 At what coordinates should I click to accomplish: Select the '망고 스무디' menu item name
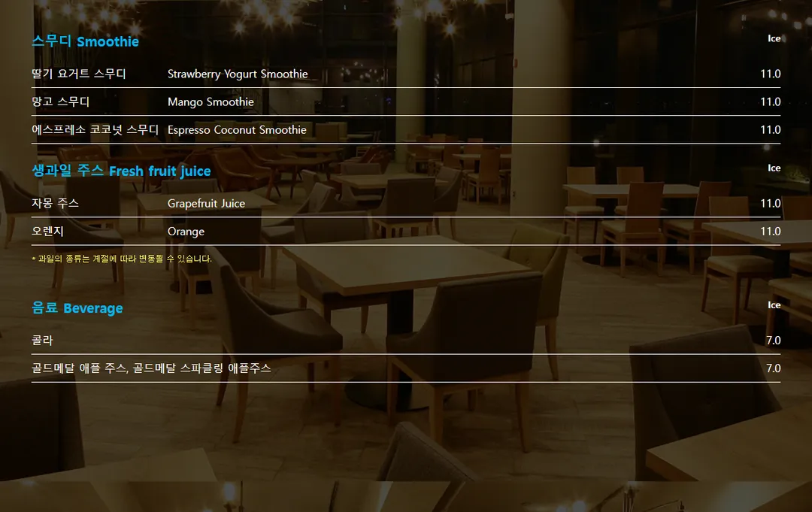pos(61,101)
